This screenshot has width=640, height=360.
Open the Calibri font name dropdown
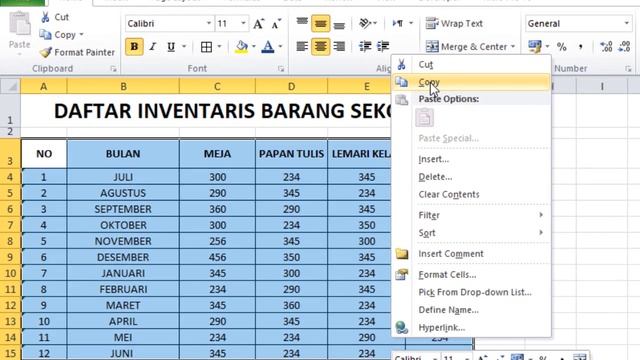coord(209,24)
